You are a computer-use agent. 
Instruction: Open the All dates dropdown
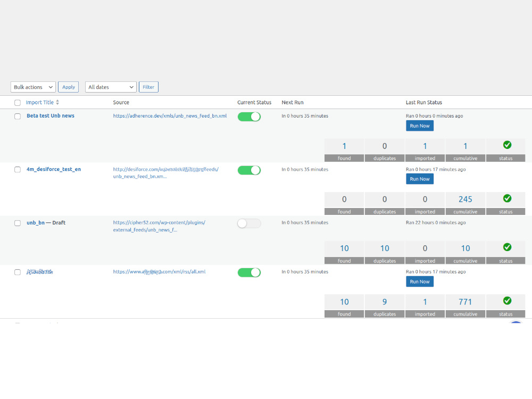click(x=111, y=87)
